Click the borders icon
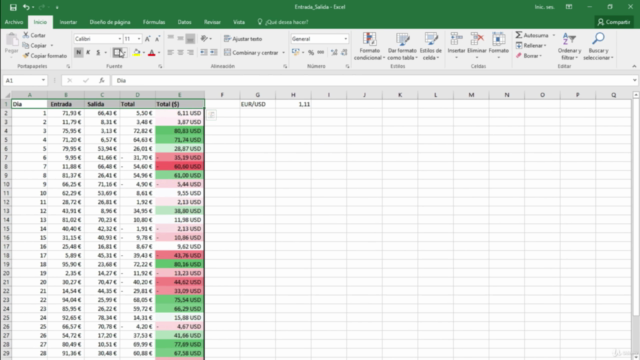 118,52
